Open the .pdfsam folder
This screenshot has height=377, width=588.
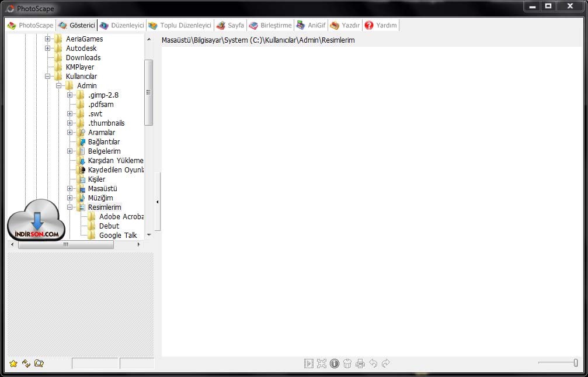tap(101, 105)
